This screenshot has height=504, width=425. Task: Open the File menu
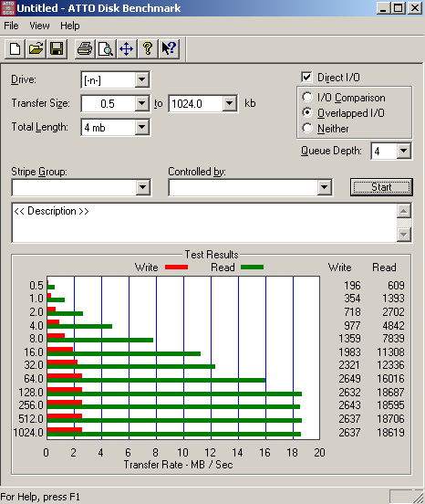pos(11,26)
